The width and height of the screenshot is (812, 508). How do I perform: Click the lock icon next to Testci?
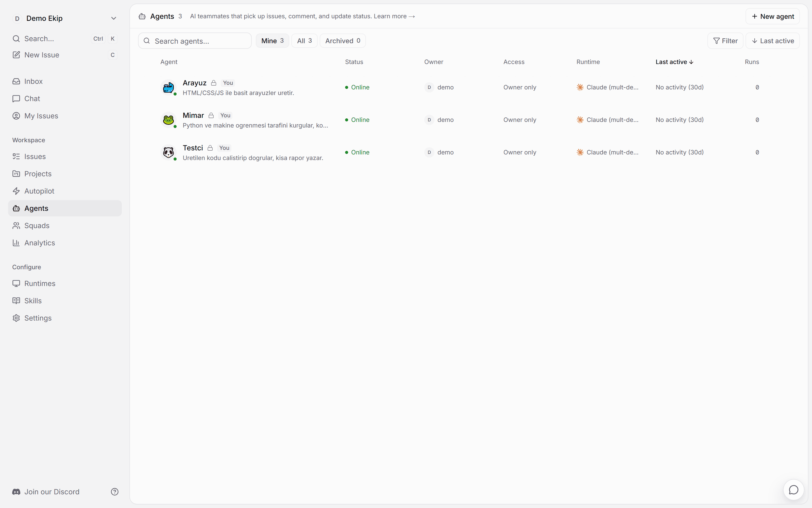[x=210, y=148]
